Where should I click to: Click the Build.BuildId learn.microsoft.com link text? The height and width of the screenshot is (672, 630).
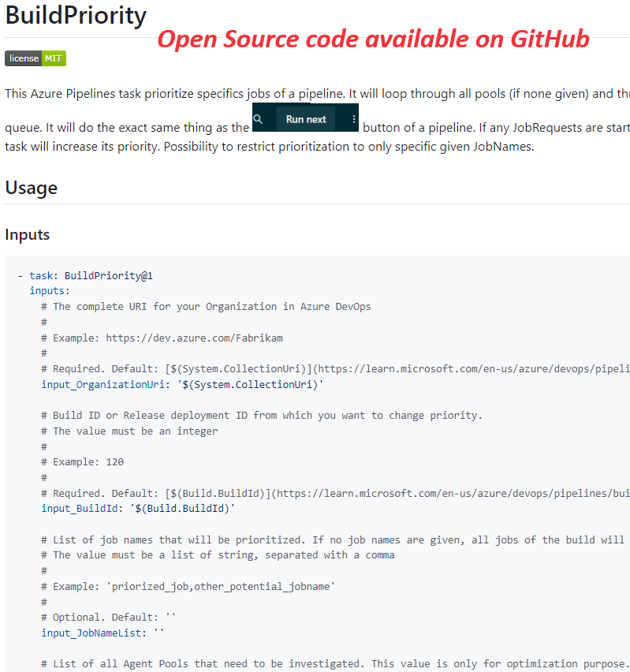click(397, 493)
